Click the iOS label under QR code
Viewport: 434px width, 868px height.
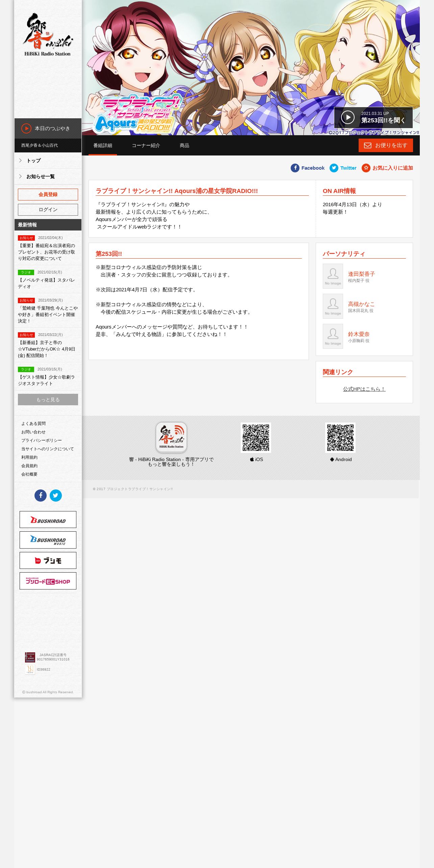point(257,459)
